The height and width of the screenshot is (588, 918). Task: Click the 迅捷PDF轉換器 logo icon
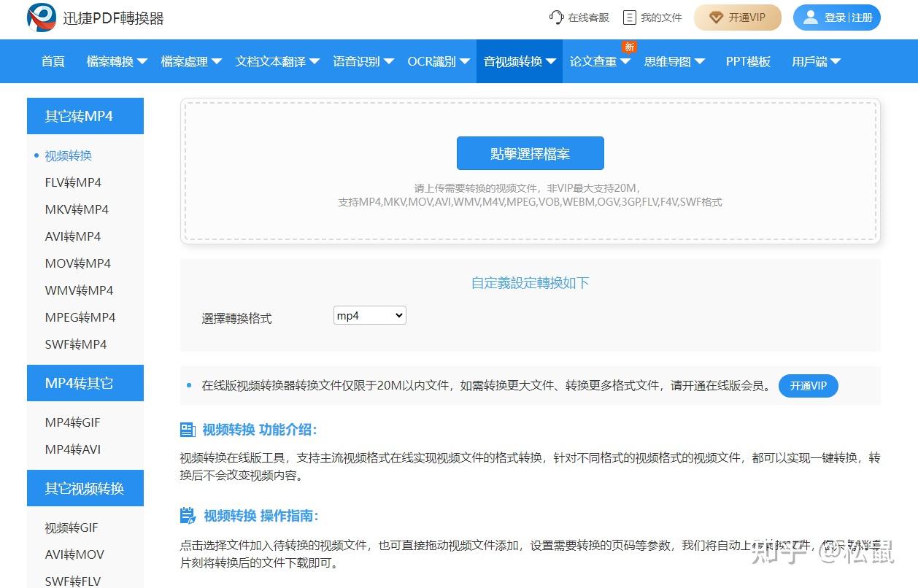point(42,18)
